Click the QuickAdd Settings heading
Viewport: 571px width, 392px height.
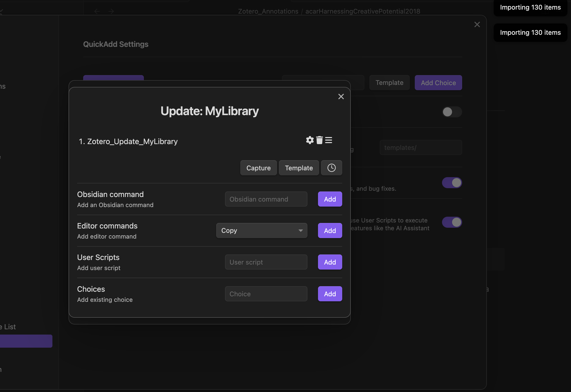[x=116, y=44]
